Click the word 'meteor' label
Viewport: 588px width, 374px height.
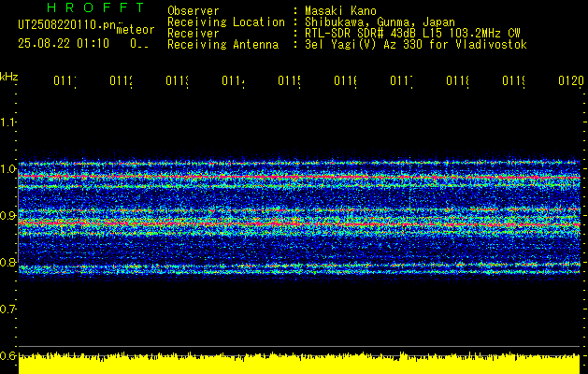[136, 30]
